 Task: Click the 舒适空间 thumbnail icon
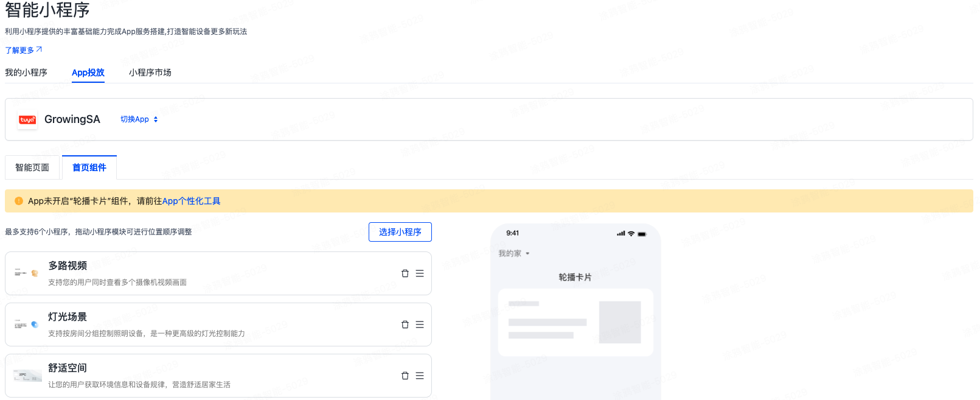(27, 376)
